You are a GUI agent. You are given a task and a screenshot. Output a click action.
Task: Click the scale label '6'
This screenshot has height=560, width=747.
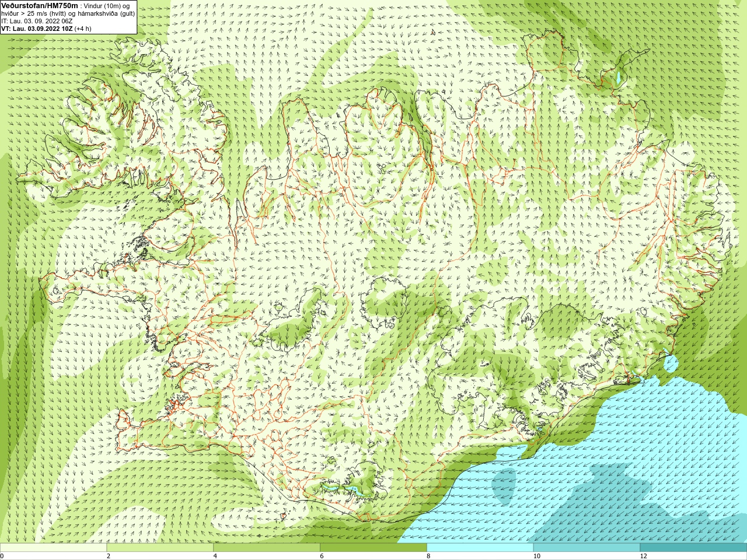(322, 556)
